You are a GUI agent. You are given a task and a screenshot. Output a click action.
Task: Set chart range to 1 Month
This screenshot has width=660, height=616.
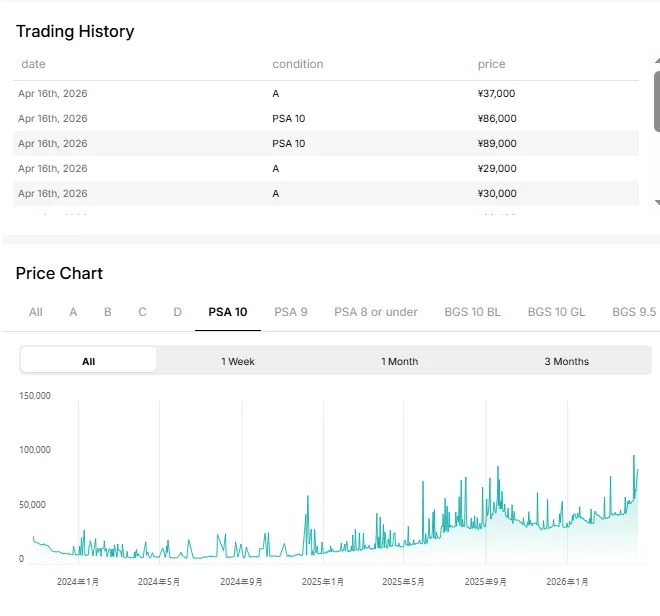point(399,361)
